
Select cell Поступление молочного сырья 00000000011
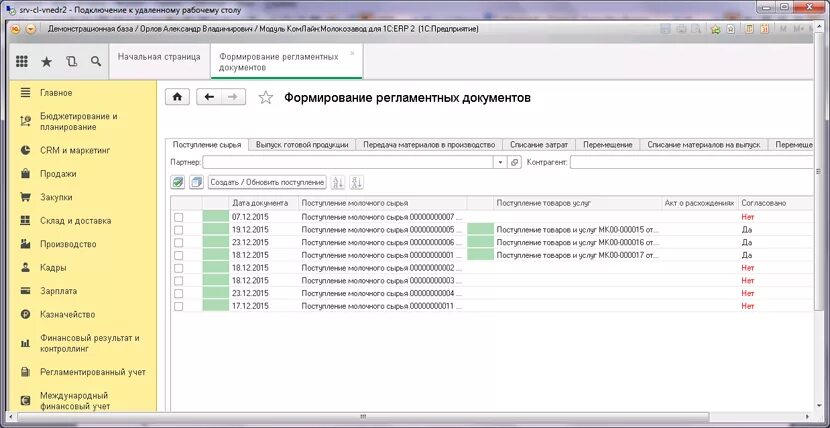tap(382, 306)
